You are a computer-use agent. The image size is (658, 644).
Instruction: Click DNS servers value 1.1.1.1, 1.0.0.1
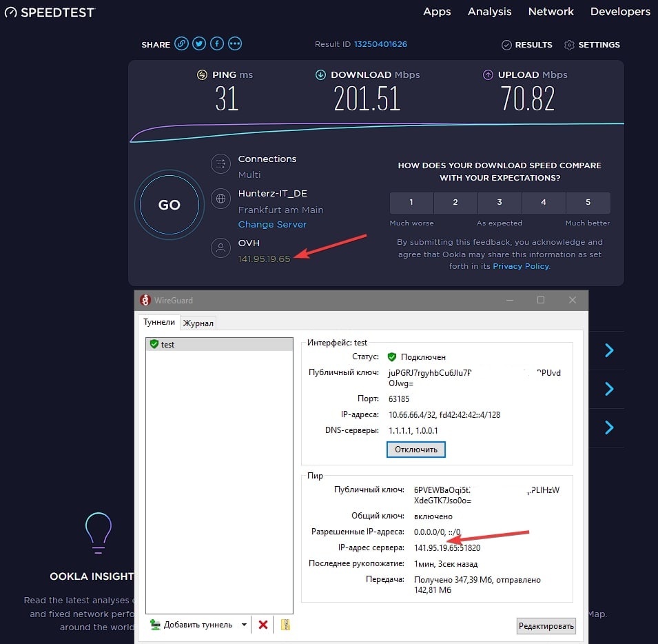coord(413,431)
